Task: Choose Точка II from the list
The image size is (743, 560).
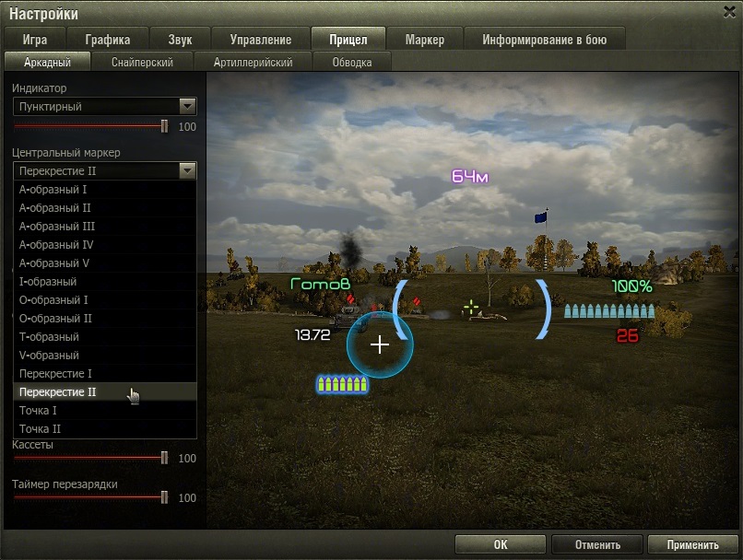Action: point(105,429)
